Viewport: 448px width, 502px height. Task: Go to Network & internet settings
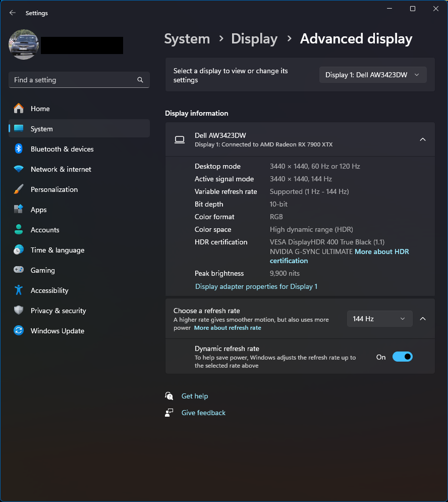(x=79, y=169)
